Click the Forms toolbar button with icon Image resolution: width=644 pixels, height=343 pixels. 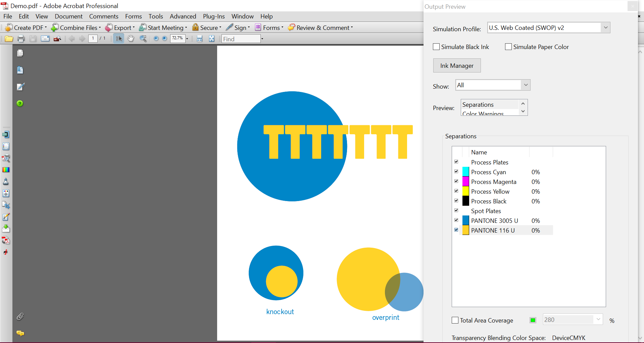[x=269, y=28]
